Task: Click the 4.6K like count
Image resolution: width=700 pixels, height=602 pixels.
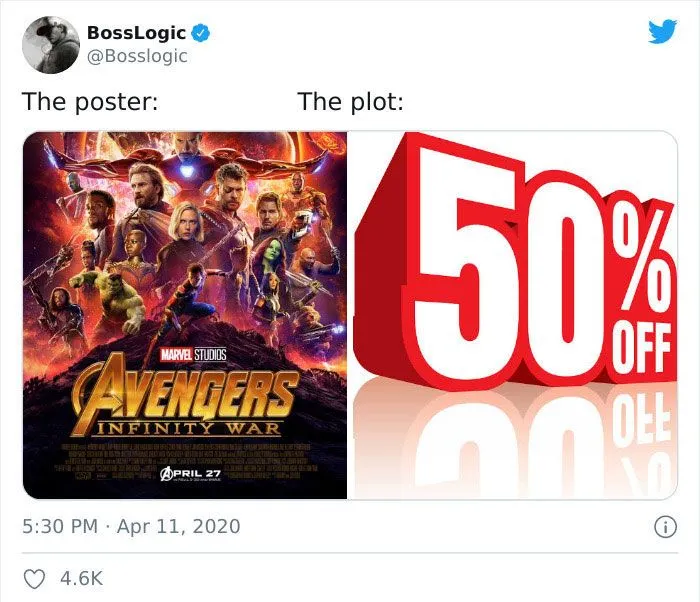Action: [x=81, y=579]
